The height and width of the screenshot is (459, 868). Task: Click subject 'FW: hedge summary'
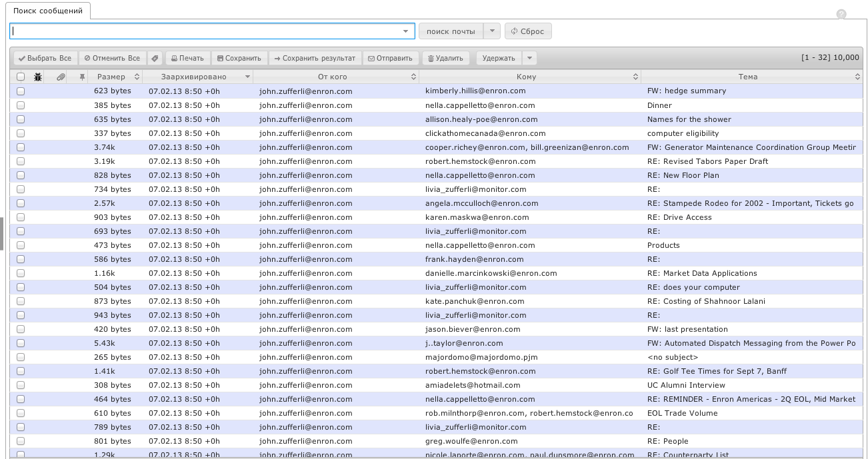point(687,91)
